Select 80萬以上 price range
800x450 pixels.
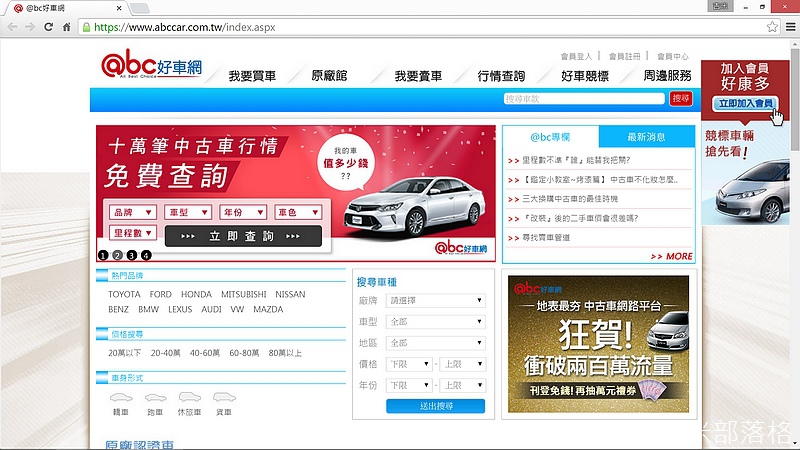(x=285, y=353)
